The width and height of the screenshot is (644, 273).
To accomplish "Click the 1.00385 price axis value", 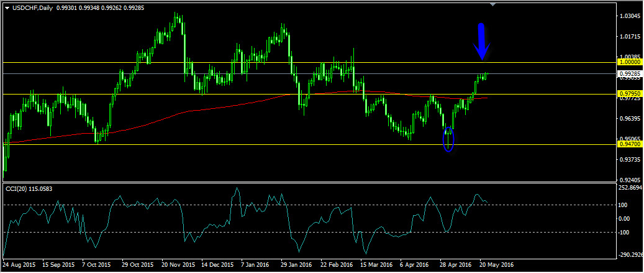I will click(630, 57).
